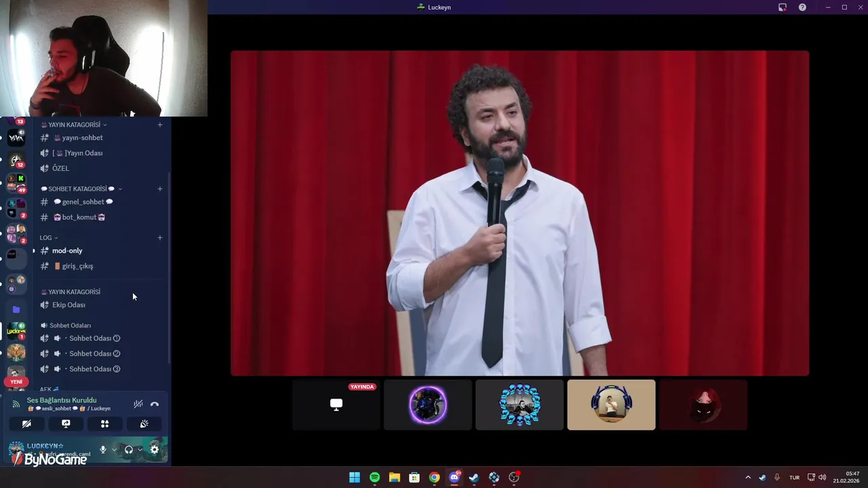This screenshot has width=868, height=488.
Task: Expand the AFK category
Action: pos(50,390)
